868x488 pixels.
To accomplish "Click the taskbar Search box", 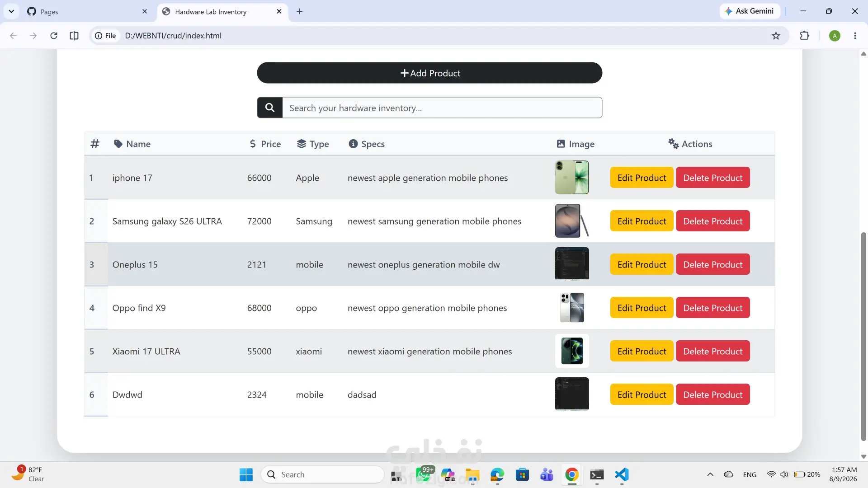I will click(322, 474).
